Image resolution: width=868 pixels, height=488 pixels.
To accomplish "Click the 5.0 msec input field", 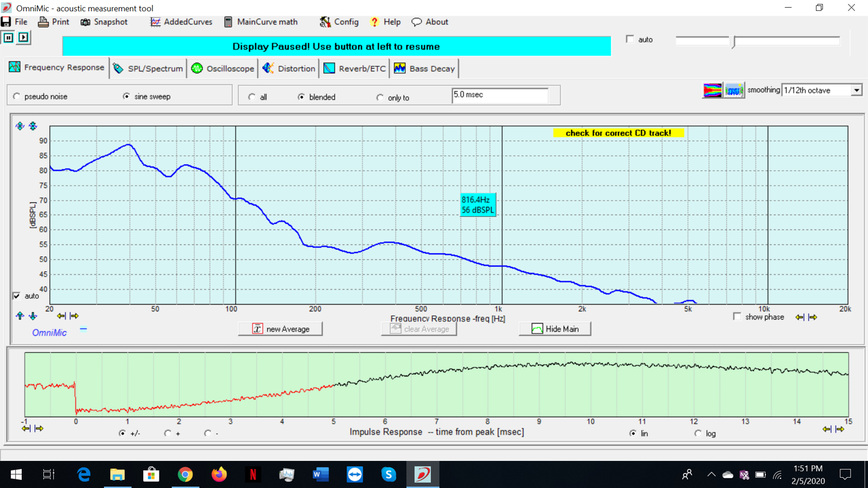I will [x=500, y=95].
